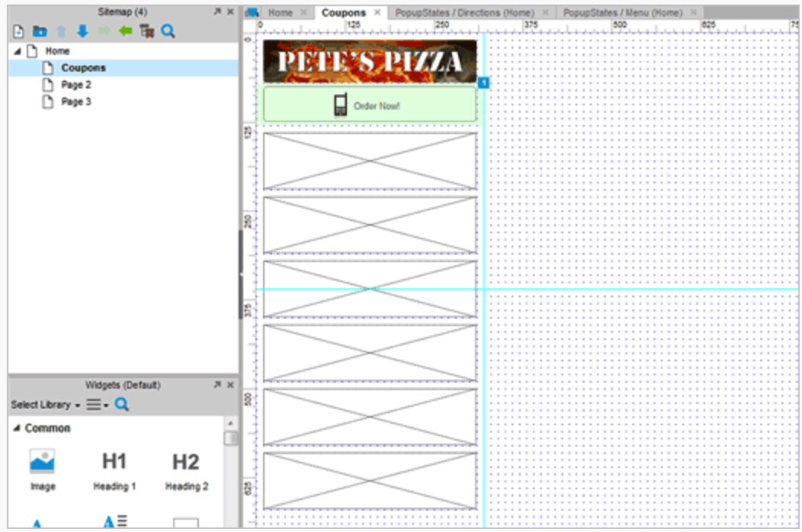Pop out the Sitemap panel

click(x=217, y=11)
